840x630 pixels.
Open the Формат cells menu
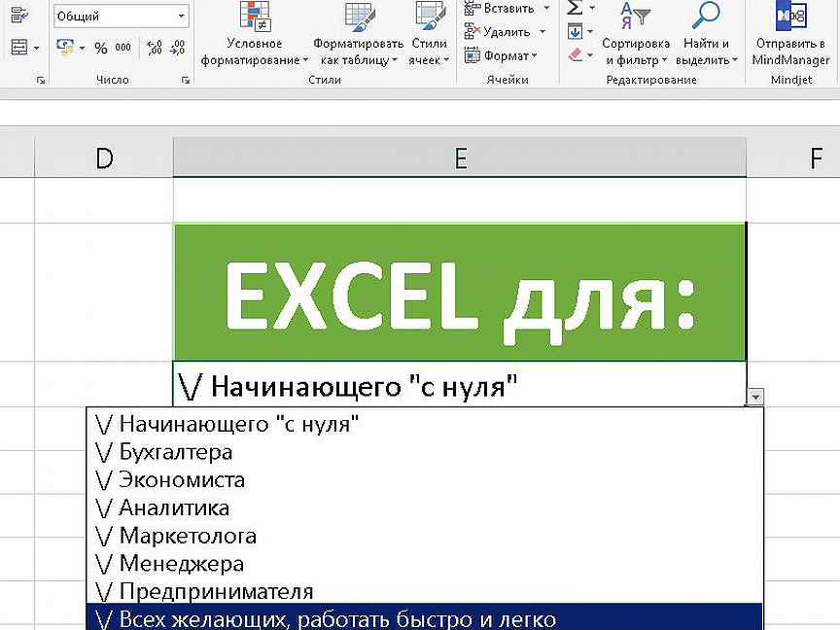click(x=501, y=55)
